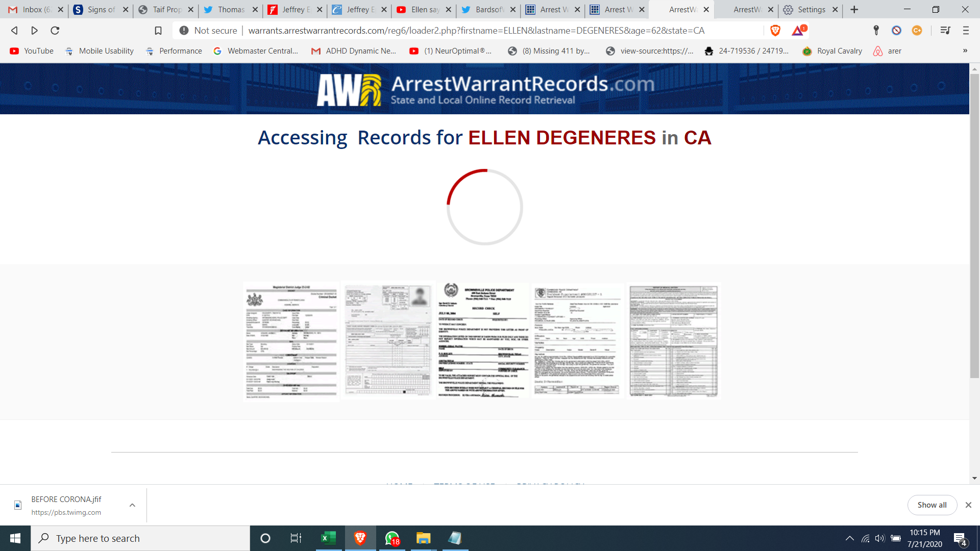Expand hidden bookmarks overflow chevron
The width and height of the screenshot is (980, 551).
[965, 51]
